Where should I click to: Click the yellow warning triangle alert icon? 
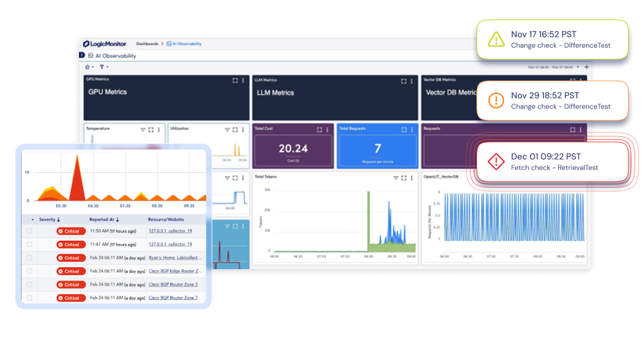pyautogui.click(x=496, y=40)
